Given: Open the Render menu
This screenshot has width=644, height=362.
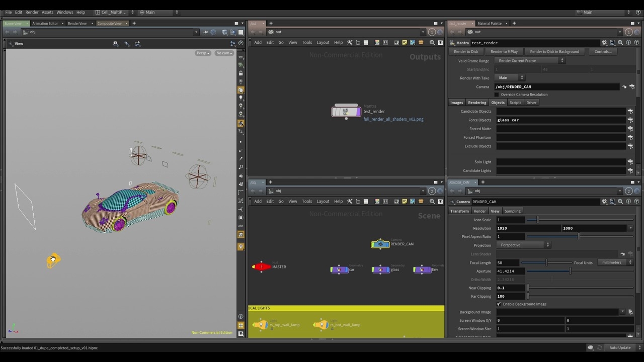Looking at the screenshot, I should point(32,12).
